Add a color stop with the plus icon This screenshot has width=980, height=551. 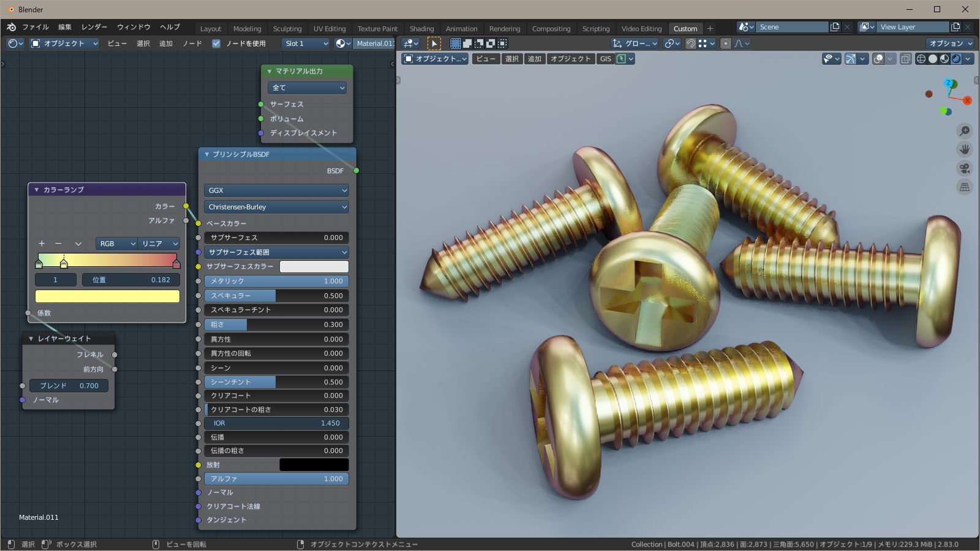42,244
